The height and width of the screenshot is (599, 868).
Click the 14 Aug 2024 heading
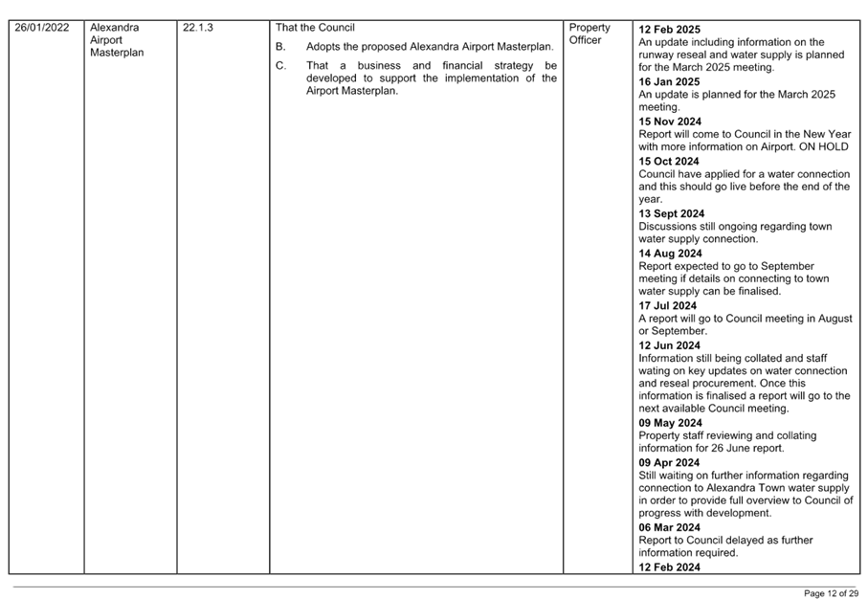(x=670, y=254)
